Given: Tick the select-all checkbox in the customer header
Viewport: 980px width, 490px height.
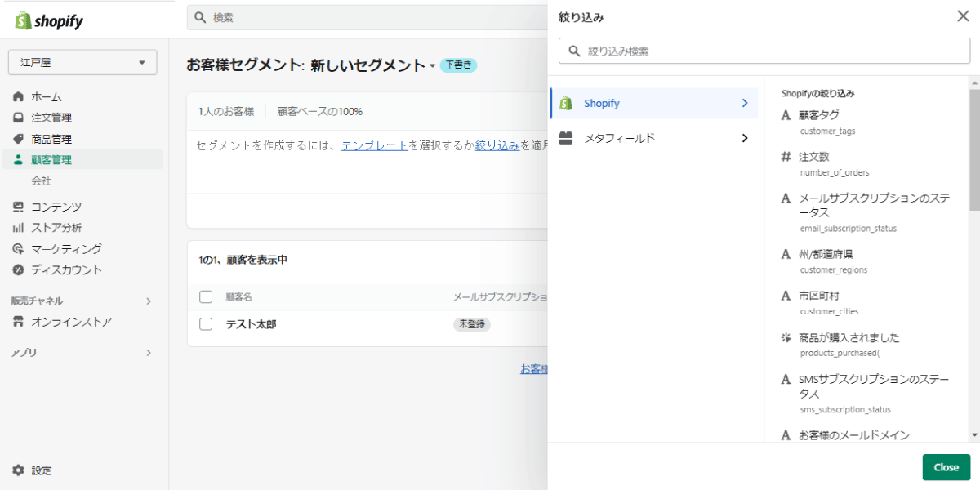Looking at the screenshot, I should (206, 296).
